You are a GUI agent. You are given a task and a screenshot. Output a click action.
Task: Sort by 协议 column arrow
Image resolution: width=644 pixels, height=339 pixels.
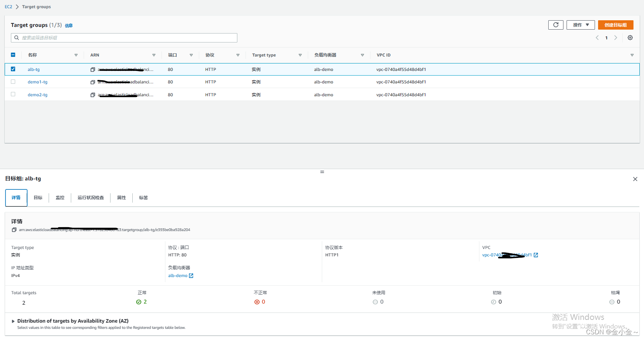point(238,55)
